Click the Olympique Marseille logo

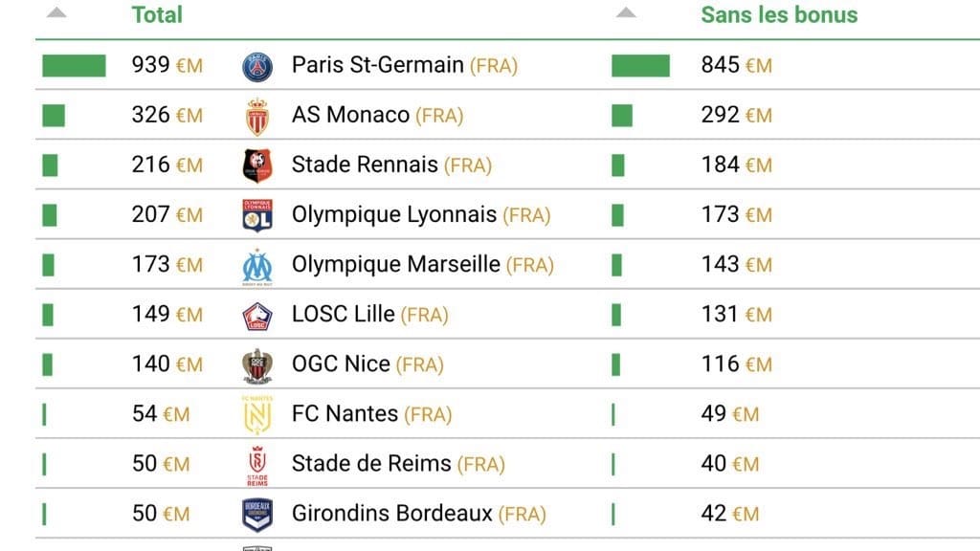(257, 266)
